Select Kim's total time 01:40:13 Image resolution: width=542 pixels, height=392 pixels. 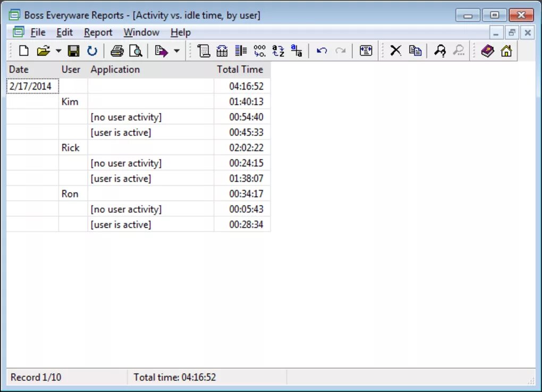[242, 101]
